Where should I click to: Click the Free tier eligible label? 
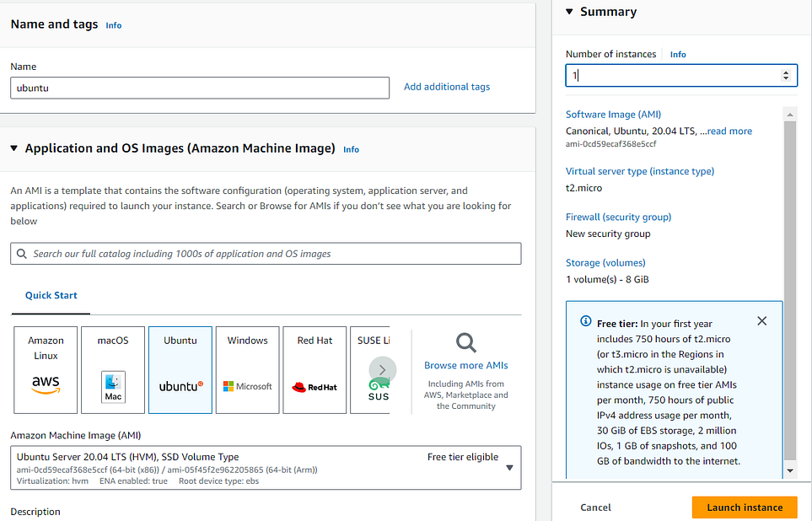tap(463, 457)
